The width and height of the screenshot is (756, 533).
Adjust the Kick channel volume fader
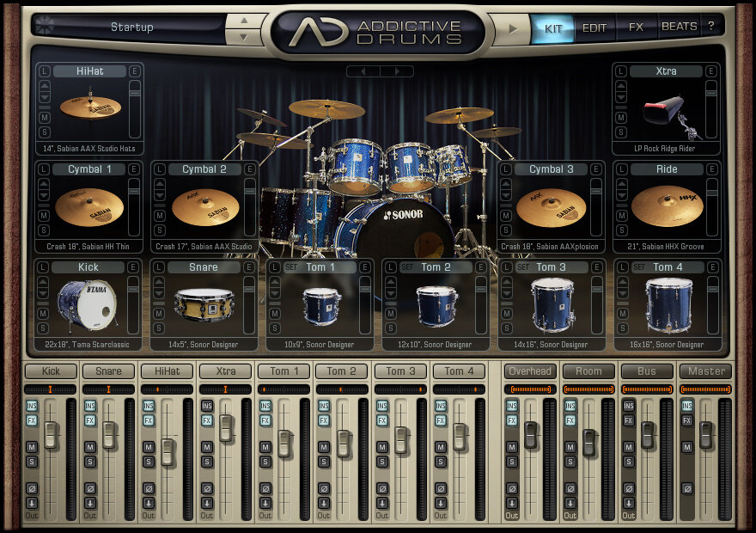[51, 435]
